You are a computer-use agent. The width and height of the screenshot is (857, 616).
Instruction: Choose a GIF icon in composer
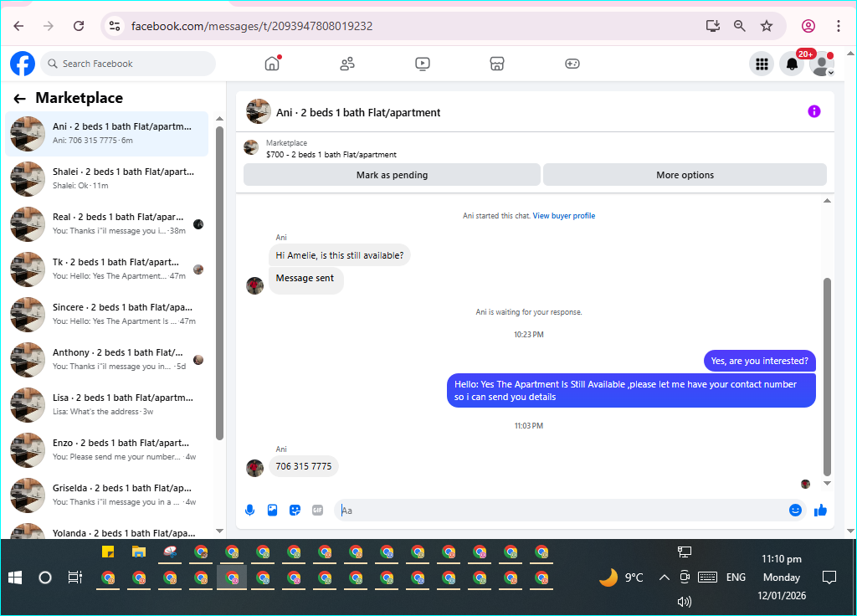[x=317, y=510]
